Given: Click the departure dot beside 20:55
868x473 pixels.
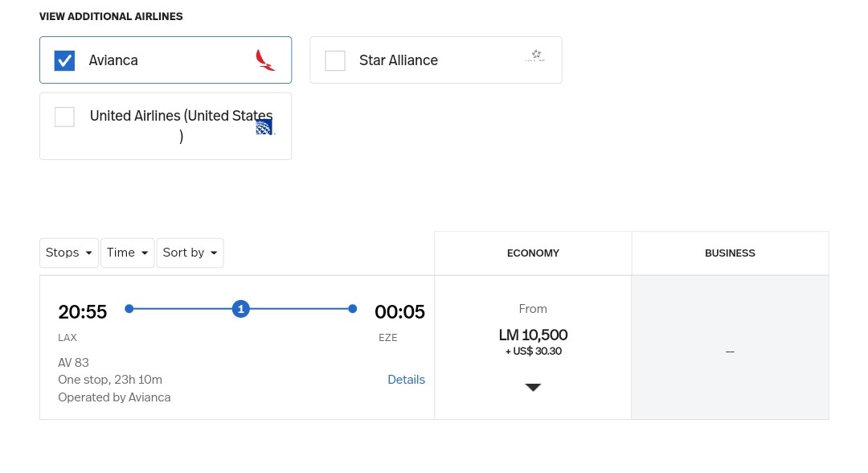Looking at the screenshot, I should pos(129,309).
